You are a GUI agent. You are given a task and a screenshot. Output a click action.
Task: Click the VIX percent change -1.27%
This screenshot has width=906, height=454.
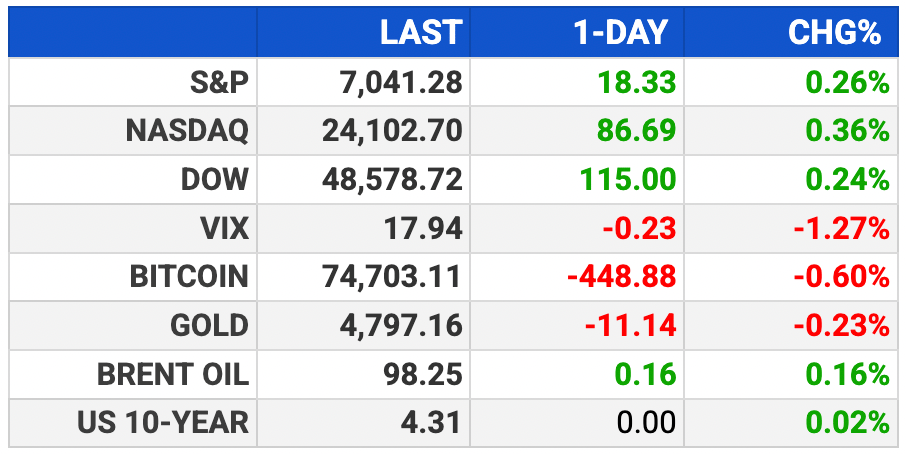[x=841, y=229]
